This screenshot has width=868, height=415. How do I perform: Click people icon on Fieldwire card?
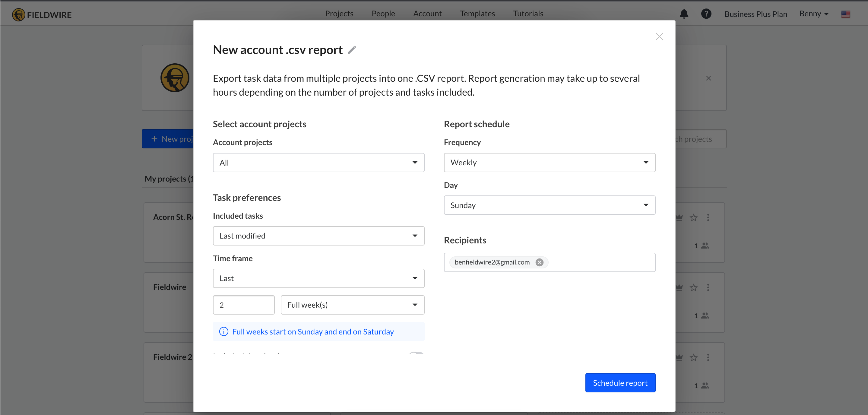(x=705, y=316)
